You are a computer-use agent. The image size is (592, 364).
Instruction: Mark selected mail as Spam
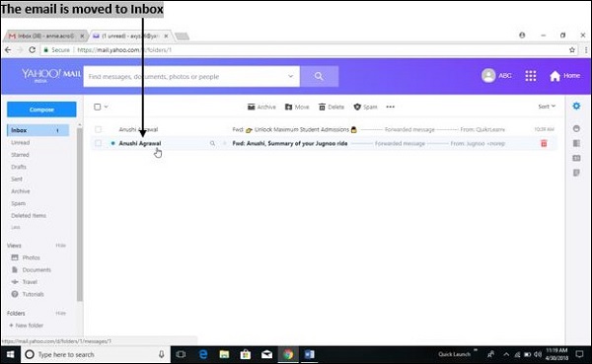coord(365,107)
